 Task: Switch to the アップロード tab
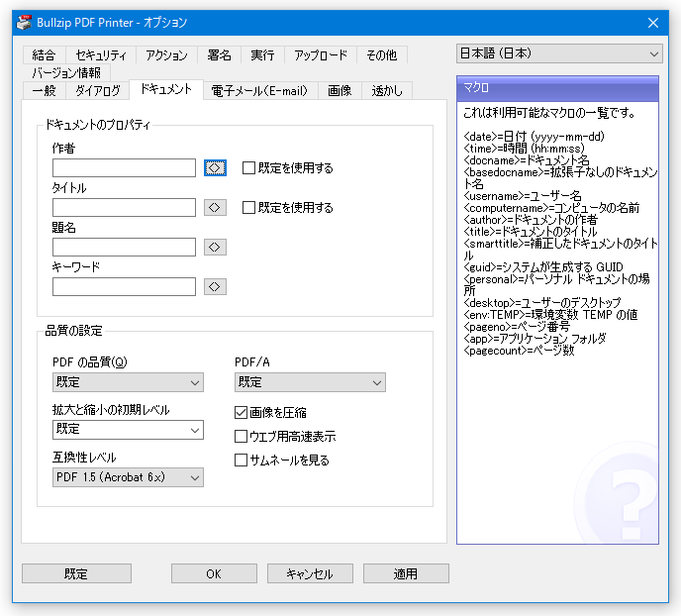[x=321, y=55]
